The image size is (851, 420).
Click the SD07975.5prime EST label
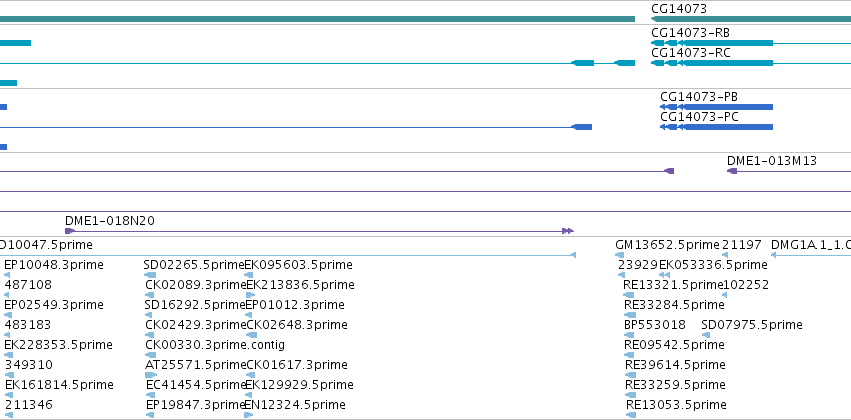point(752,324)
